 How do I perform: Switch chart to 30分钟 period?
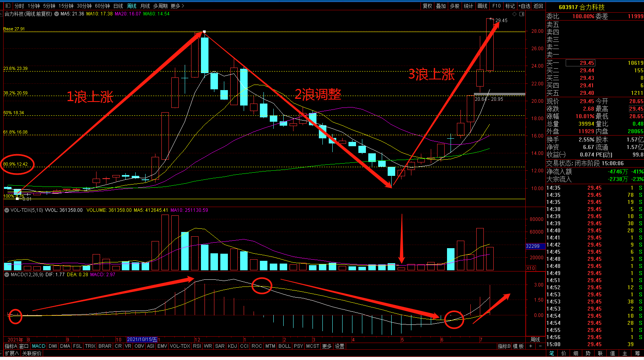84,6
